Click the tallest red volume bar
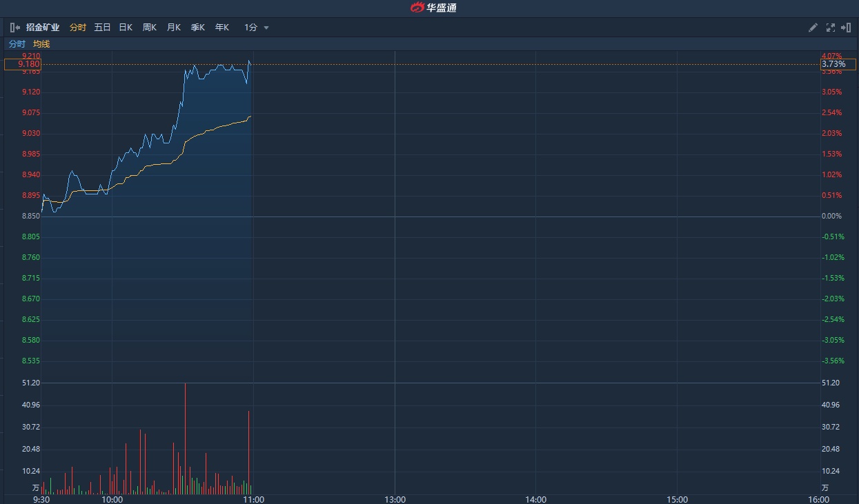This screenshot has height=504, width=859. point(185,438)
